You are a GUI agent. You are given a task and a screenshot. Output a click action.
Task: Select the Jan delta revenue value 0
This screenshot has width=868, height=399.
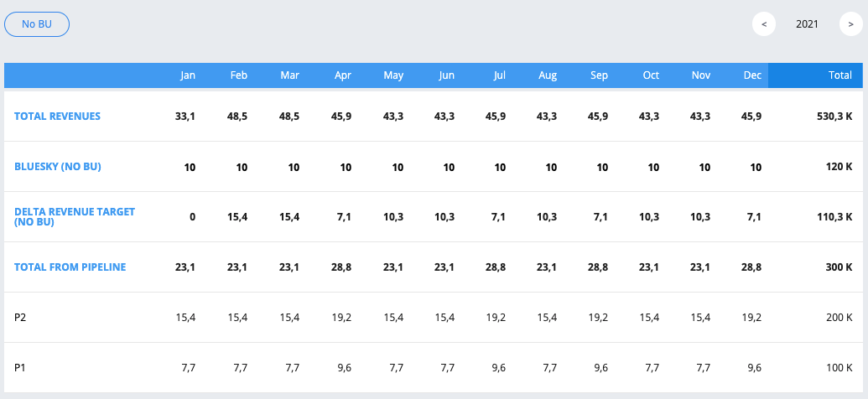192,217
